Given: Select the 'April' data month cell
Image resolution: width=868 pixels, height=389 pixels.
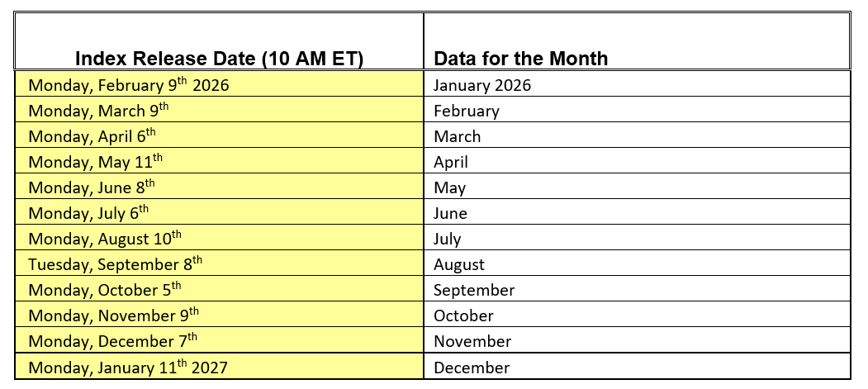Looking at the screenshot, I should [451, 162].
